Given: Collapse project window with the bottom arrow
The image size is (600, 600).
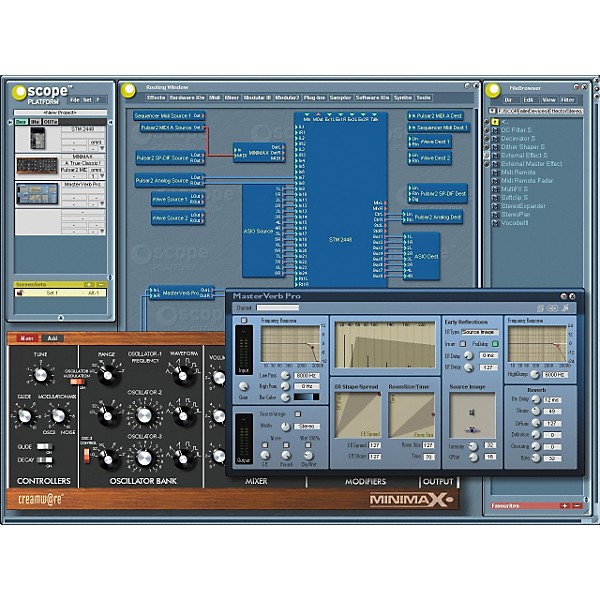Looking at the screenshot, I should tap(60, 318).
